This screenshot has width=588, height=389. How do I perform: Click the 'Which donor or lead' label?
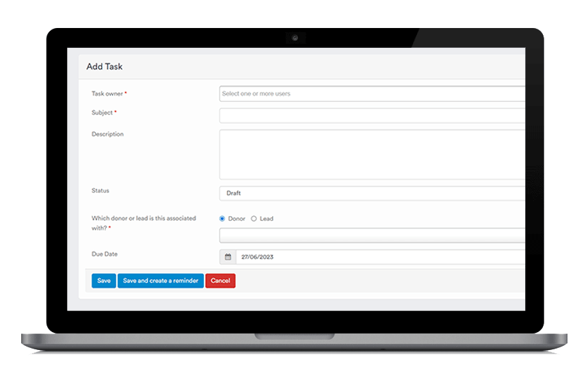[144, 223]
